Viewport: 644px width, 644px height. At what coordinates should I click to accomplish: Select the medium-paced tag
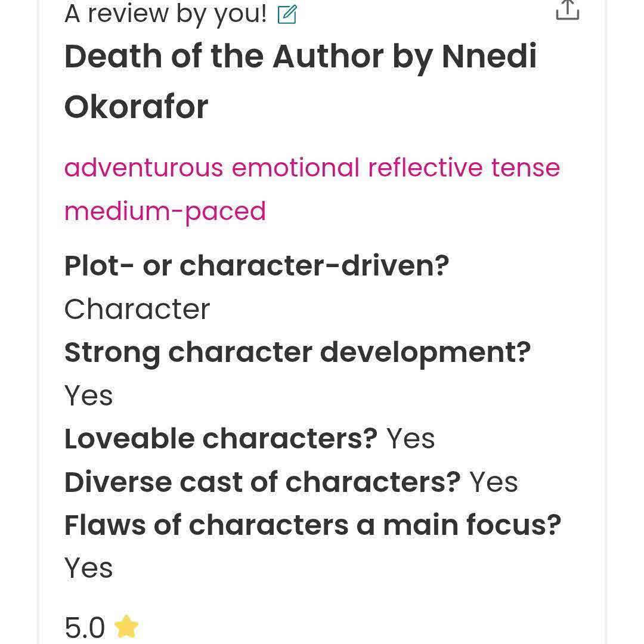pyautogui.click(x=165, y=212)
